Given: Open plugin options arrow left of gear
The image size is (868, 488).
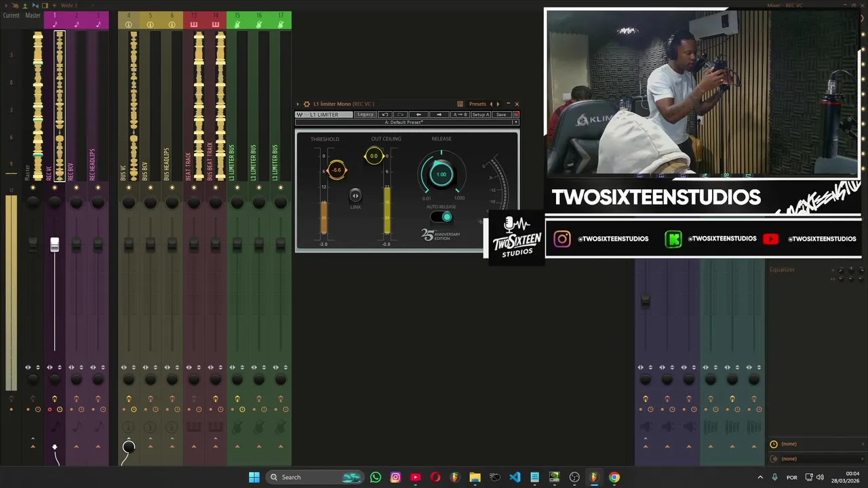Looking at the screenshot, I should (298, 104).
